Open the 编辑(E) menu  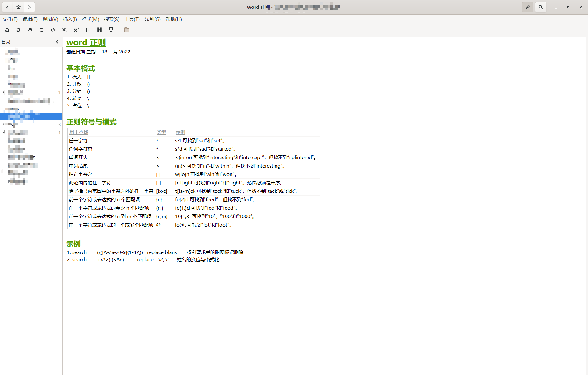click(30, 19)
